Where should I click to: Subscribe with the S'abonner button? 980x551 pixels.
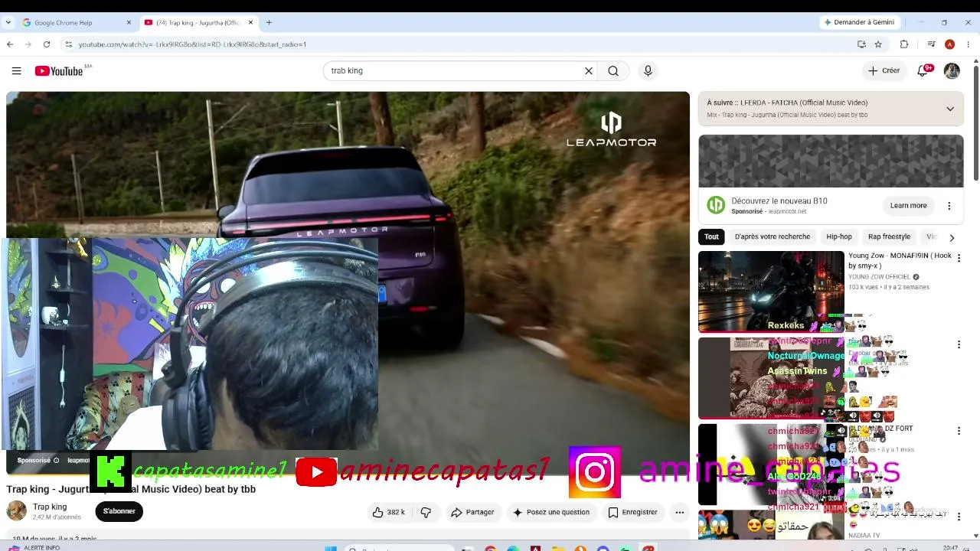coord(119,511)
